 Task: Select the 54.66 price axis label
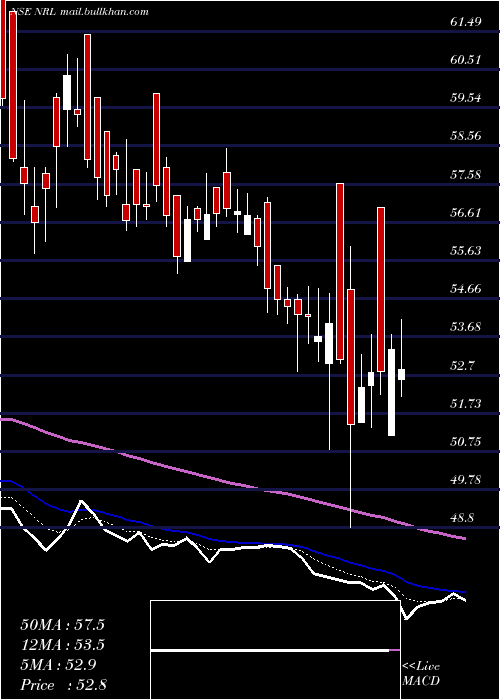(466, 289)
